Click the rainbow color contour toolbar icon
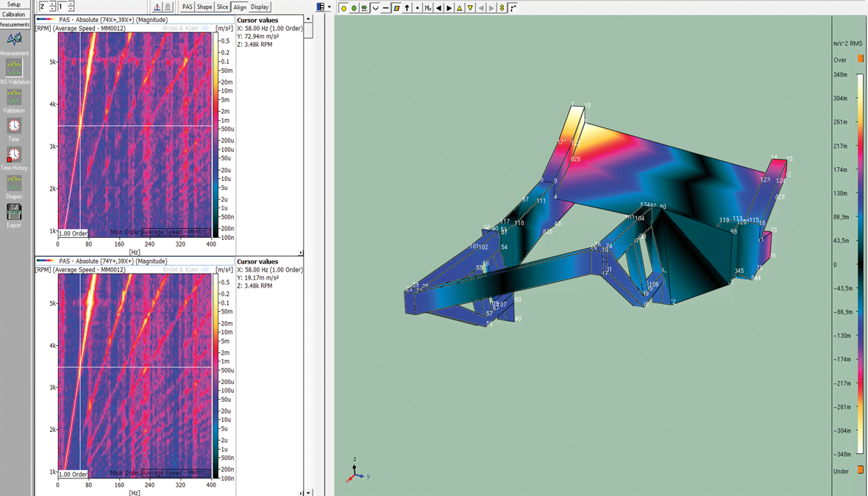This screenshot has width=868, height=496. click(x=396, y=8)
